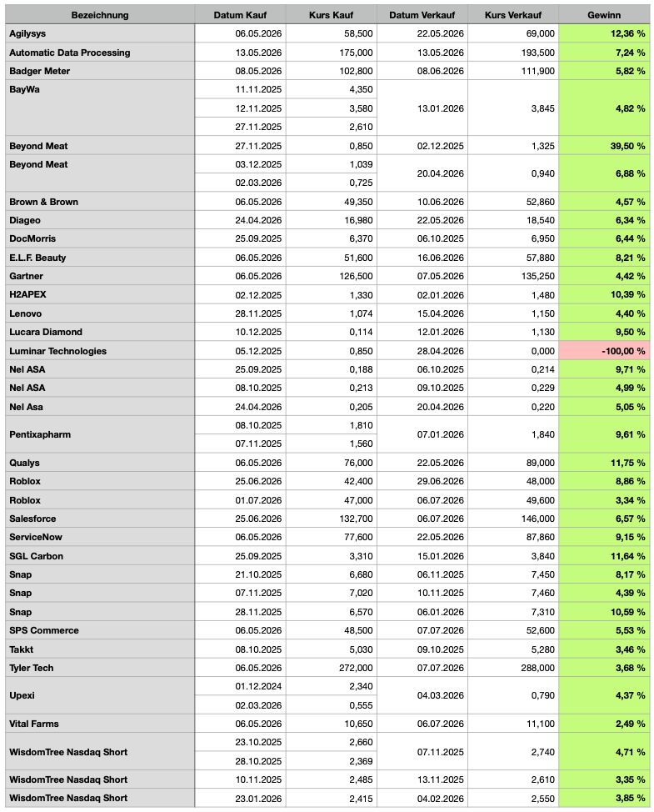
Task: Select WisdomTree sale date 13.11.2025
Action: (x=422, y=779)
